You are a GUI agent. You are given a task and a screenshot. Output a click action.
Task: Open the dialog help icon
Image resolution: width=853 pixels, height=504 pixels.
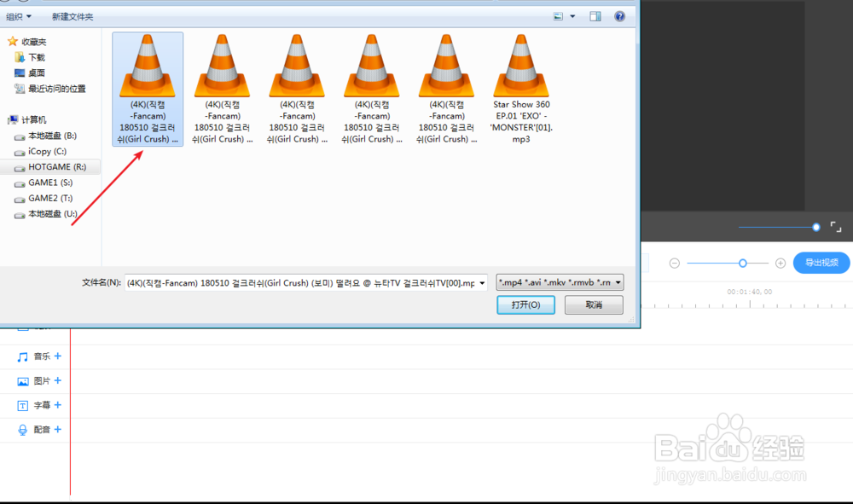tap(619, 16)
